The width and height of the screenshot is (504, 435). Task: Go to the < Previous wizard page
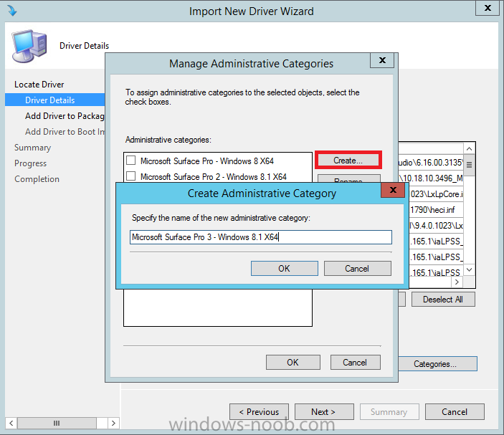(259, 411)
